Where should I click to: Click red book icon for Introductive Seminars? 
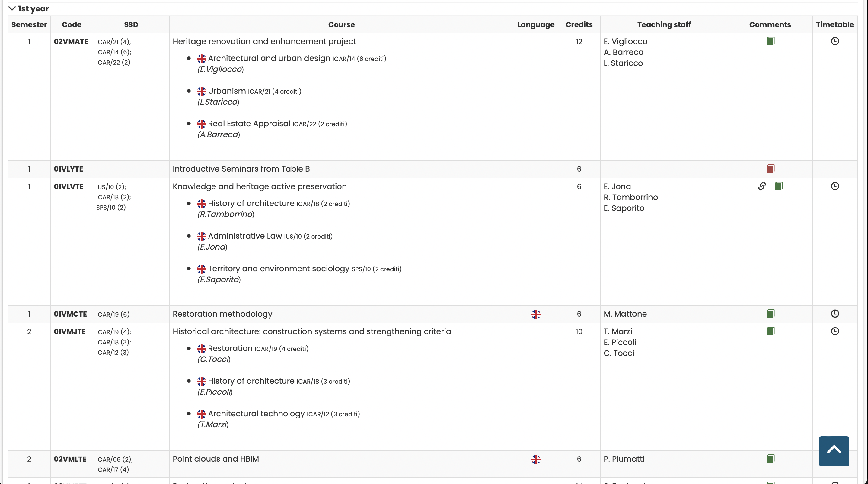770,169
